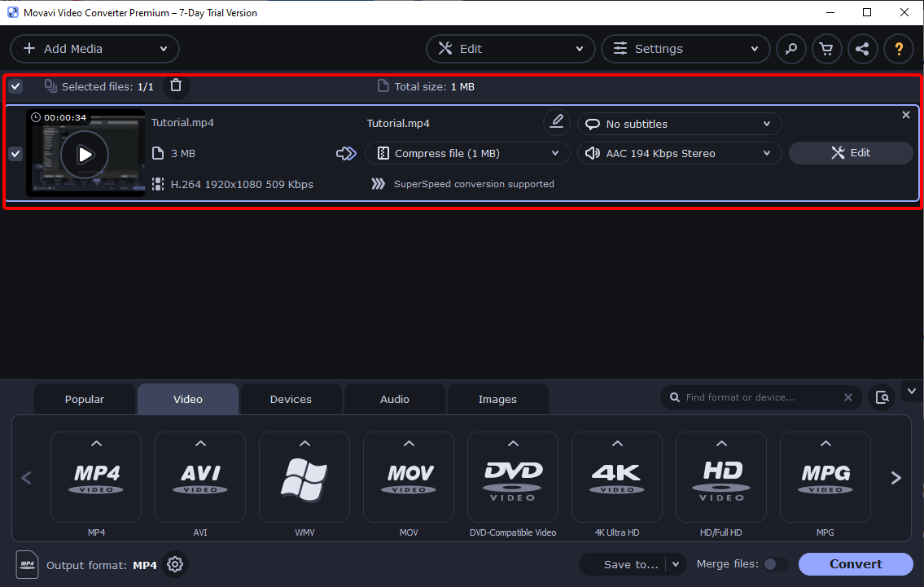Click the share icon in top toolbar
Image resolution: width=924 pixels, height=587 pixels.
862,49
